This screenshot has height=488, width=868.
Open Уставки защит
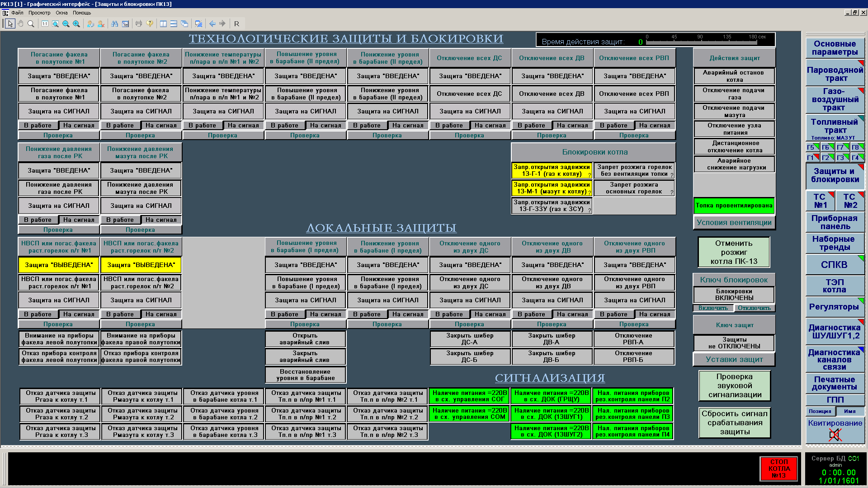click(734, 360)
